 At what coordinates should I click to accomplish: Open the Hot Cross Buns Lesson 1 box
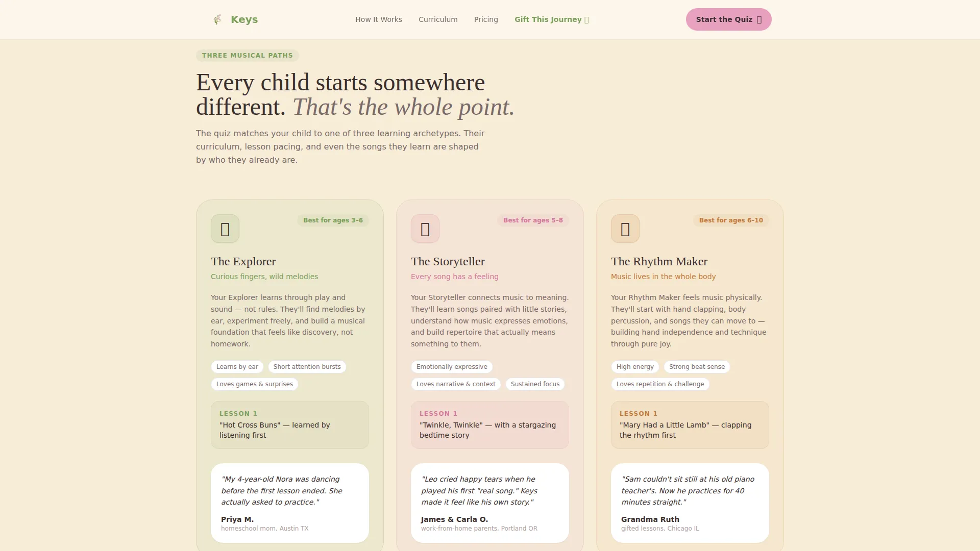290,425
